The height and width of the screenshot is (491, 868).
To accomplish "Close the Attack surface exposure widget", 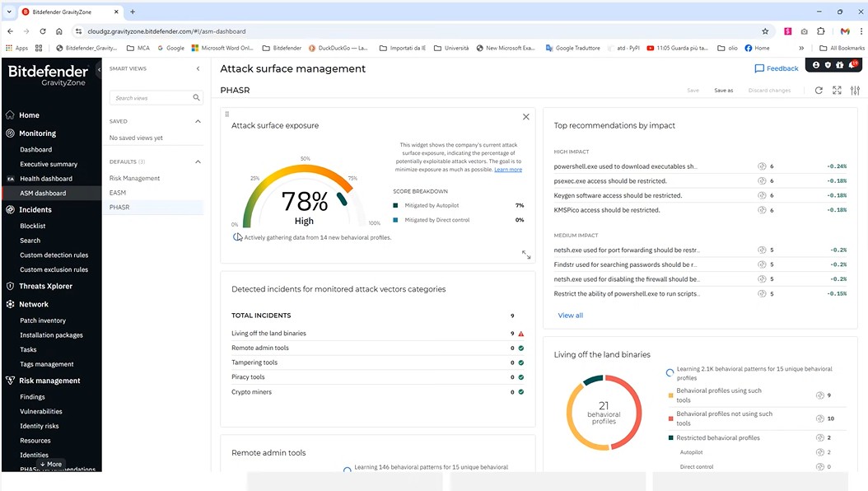I will (x=526, y=117).
